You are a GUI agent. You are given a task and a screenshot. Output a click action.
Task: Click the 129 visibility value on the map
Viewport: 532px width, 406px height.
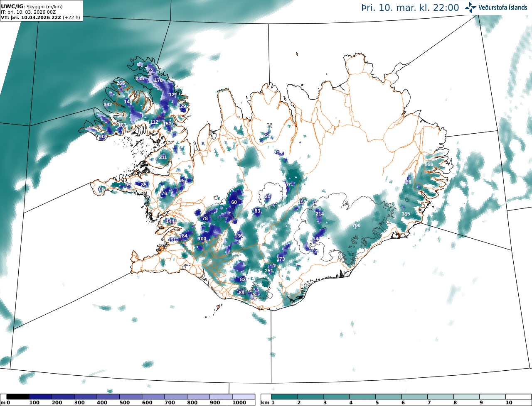pos(183,106)
